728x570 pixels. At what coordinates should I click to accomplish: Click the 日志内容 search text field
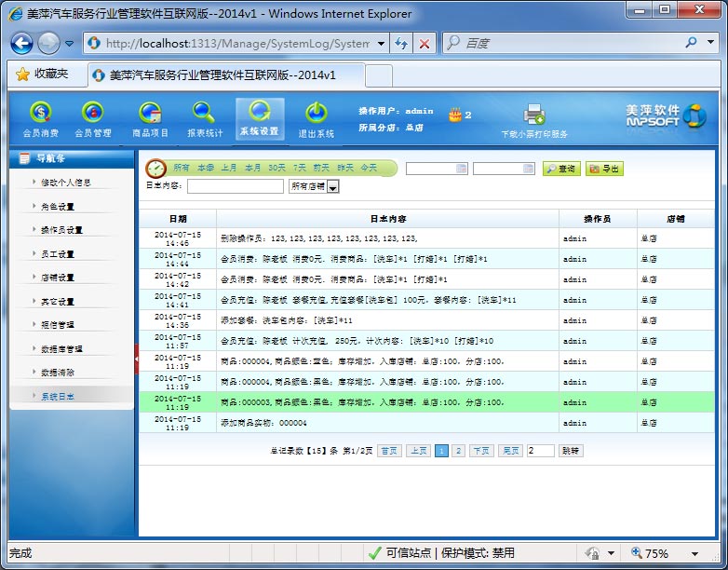235,186
